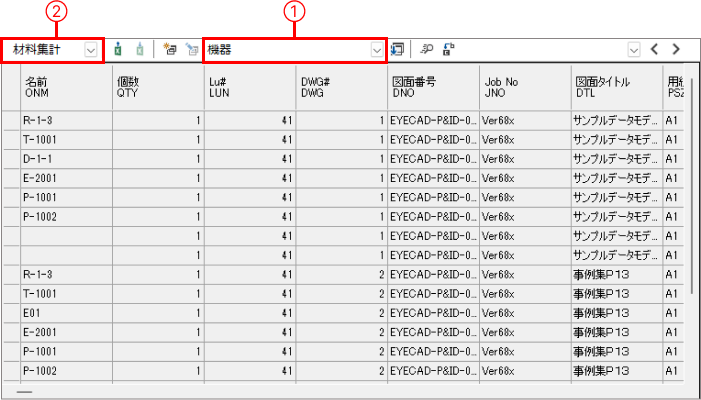Select the 図面番号 DNO column header
The width and height of the screenshot is (701, 400).
[x=432, y=86]
